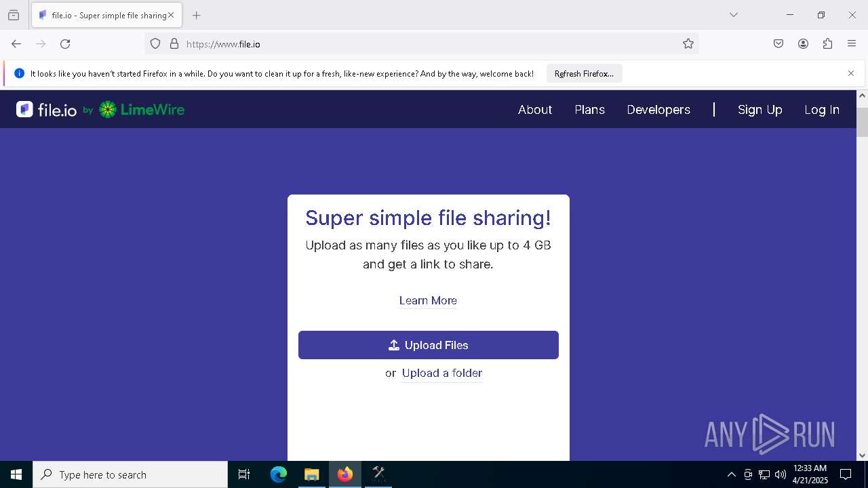Select the file.io browser tab

pyautogui.click(x=106, y=15)
